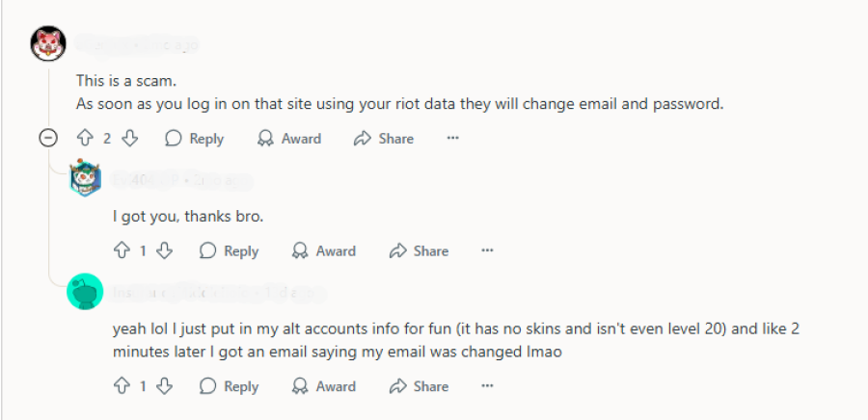Viewport: 868px width, 420px height.
Task: Reply to the 'I got you, thanks bro' comment
Action: coord(230,250)
